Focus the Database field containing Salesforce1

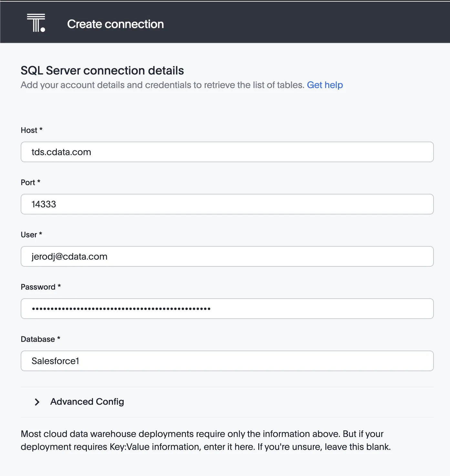click(x=227, y=361)
